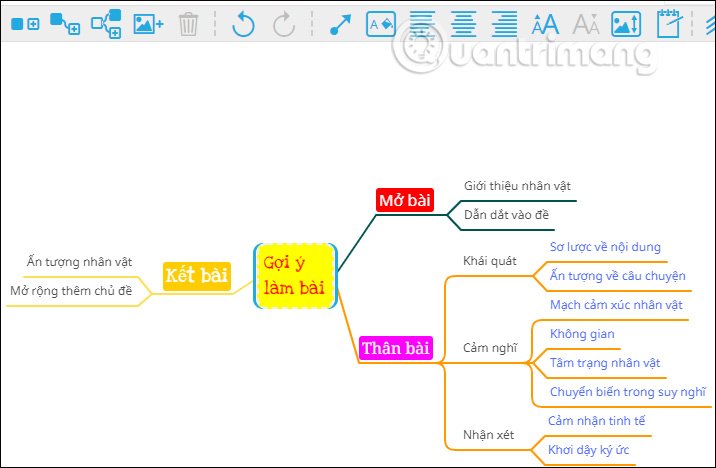
Task: Select the Giới thiệu nhân vật subtopic
Action: tap(517, 186)
